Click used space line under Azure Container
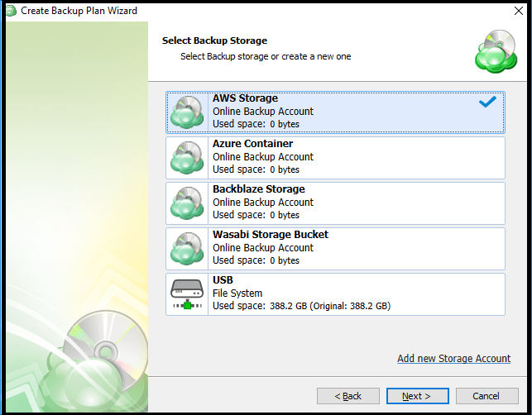 tap(256, 169)
